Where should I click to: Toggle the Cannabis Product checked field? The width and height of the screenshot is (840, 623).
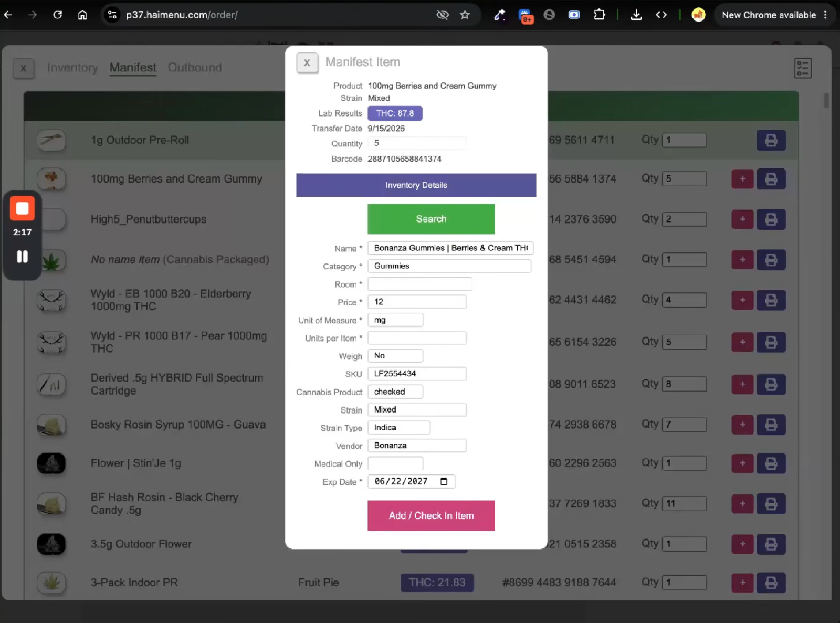[x=395, y=392]
